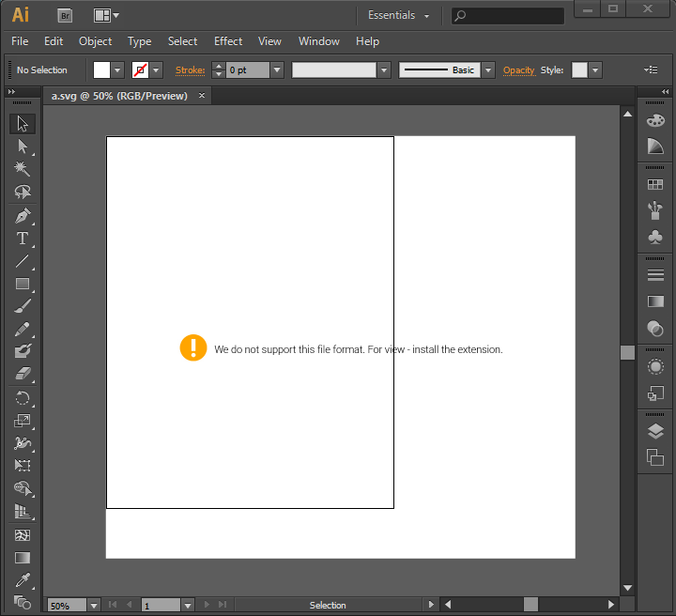Select the Type tool

coord(23,239)
